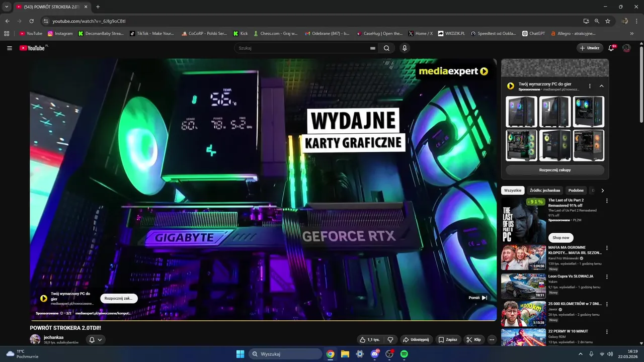Click the Udostępnij share button
Viewport: 644px width, 362px height.
coord(415,339)
